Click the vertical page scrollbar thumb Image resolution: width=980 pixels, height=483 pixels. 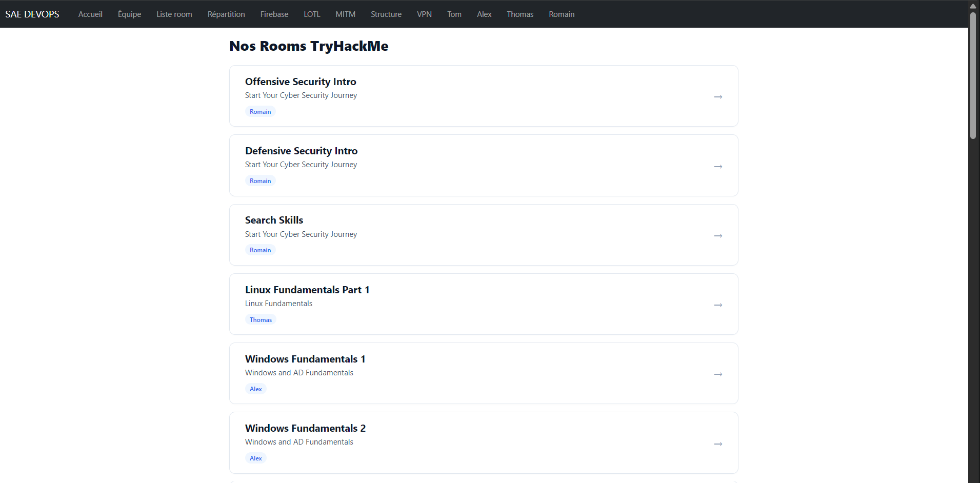click(x=973, y=75)
